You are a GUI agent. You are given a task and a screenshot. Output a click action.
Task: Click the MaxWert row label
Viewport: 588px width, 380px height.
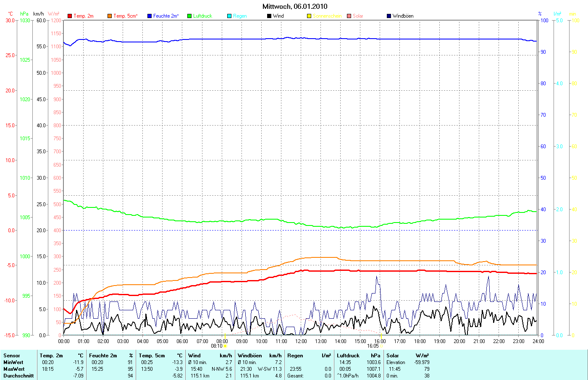pyautogui.click(x=14, y=369)
